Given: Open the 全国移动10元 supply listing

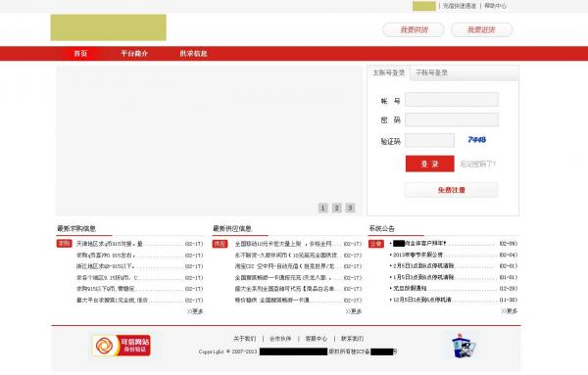Looking at the screenshot, I should (283, 244).
